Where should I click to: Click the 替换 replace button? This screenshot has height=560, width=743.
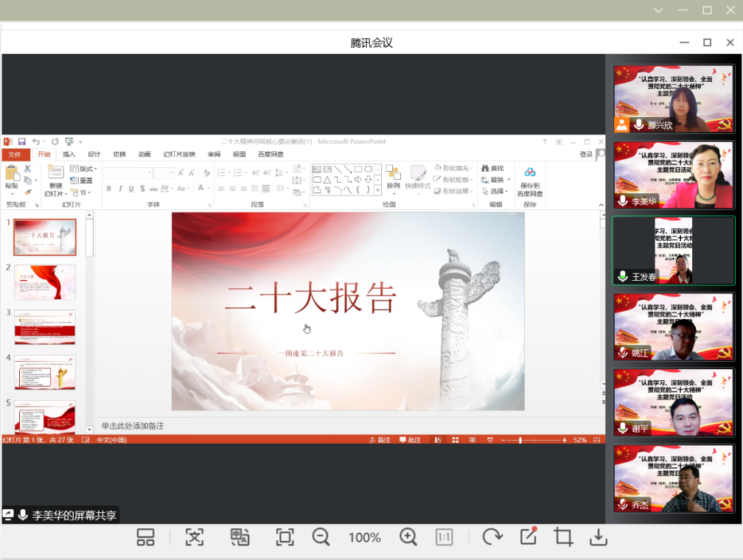[x=495, y=180]
